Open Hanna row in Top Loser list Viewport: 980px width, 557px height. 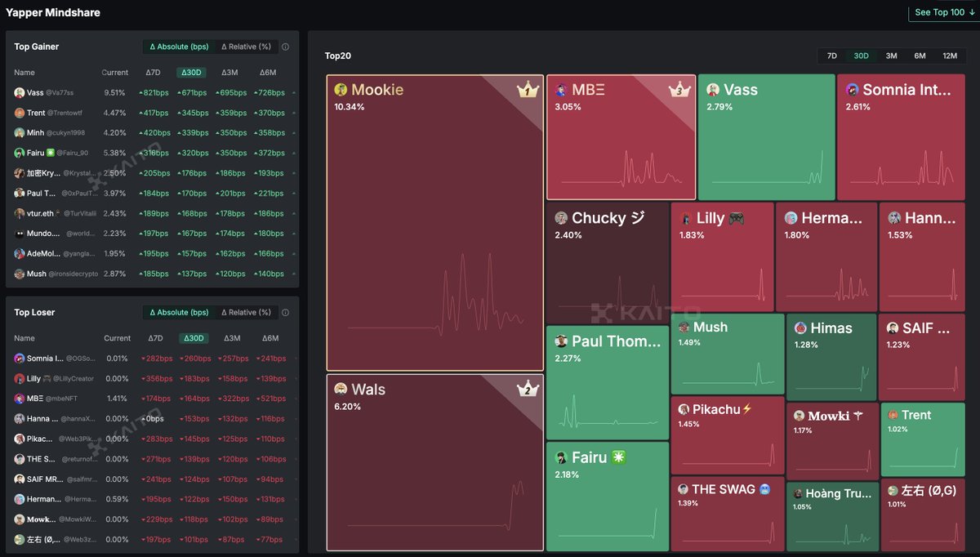coord(152,419)
